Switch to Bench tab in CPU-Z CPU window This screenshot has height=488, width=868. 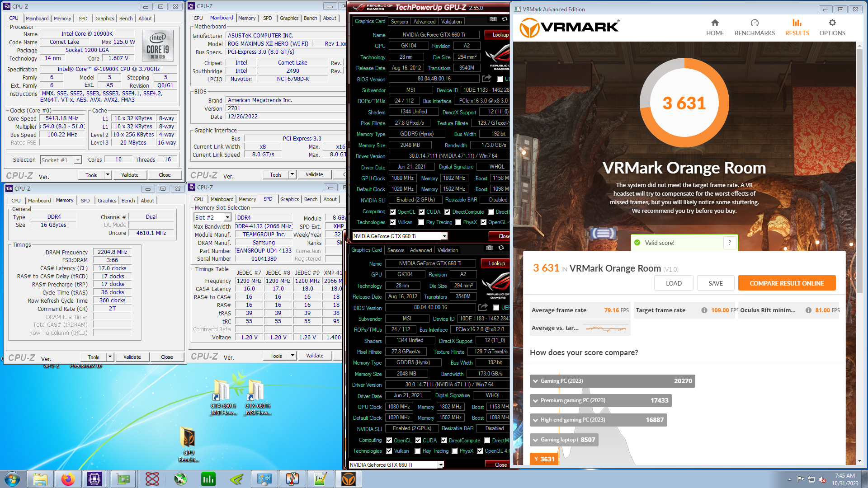coord(126,19)
